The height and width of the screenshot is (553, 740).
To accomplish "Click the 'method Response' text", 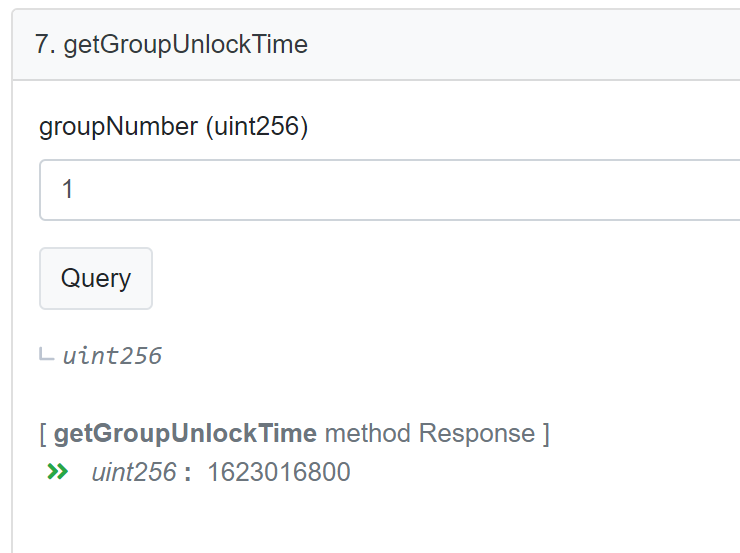I will click(x=430, y=433).
